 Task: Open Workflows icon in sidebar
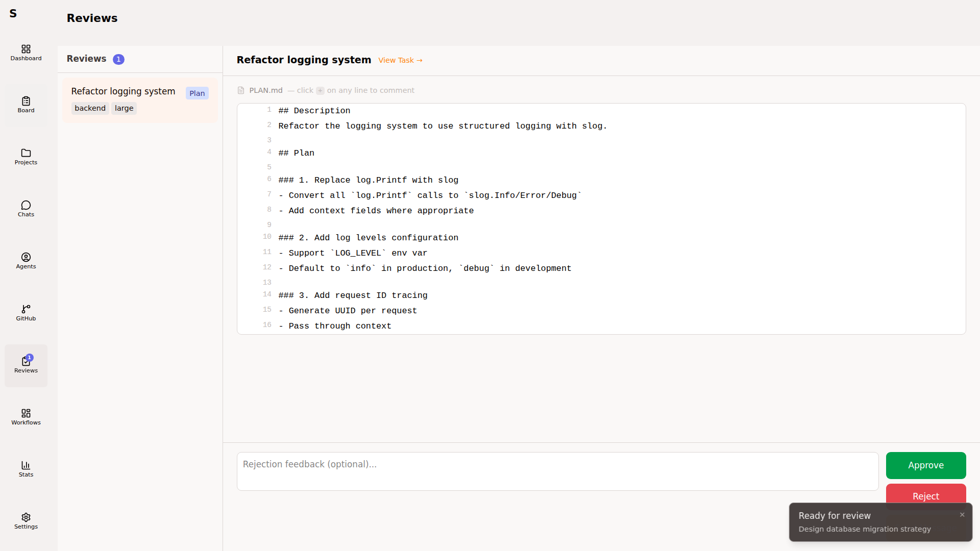pos(26,416)
